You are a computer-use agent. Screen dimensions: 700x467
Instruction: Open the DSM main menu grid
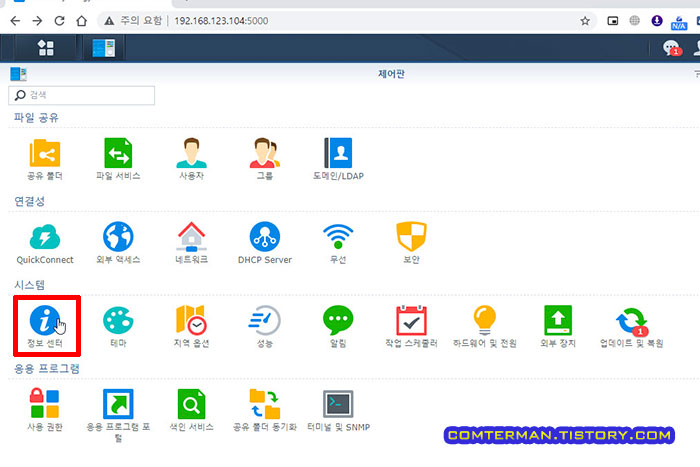tap(46, 47)
